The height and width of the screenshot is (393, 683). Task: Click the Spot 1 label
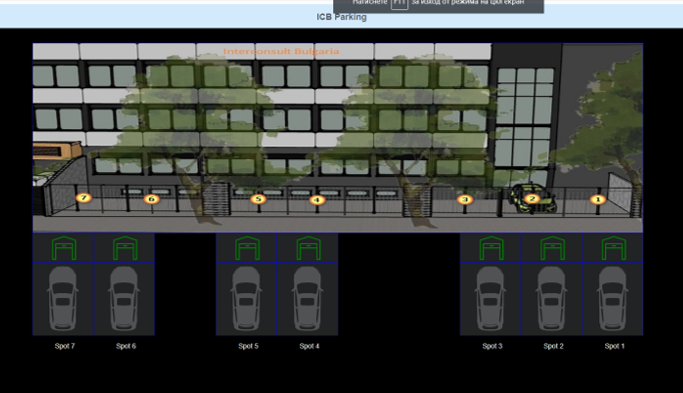(614, 346)
